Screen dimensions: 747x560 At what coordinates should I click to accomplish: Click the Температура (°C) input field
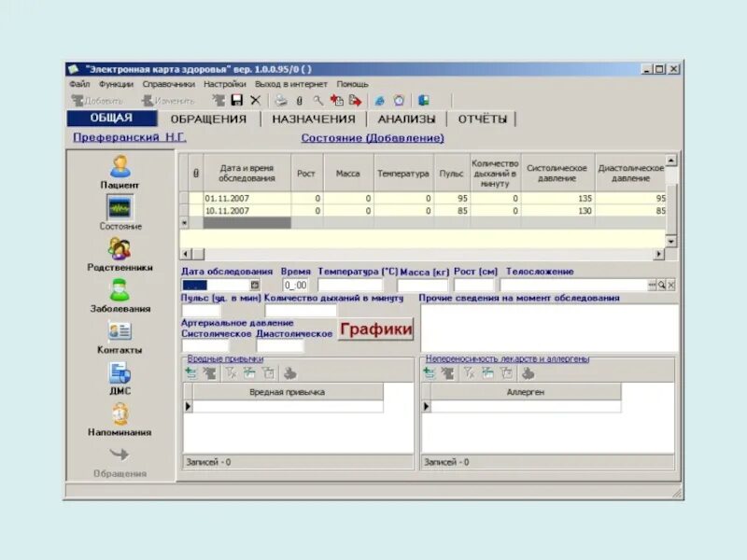(350, 286)
